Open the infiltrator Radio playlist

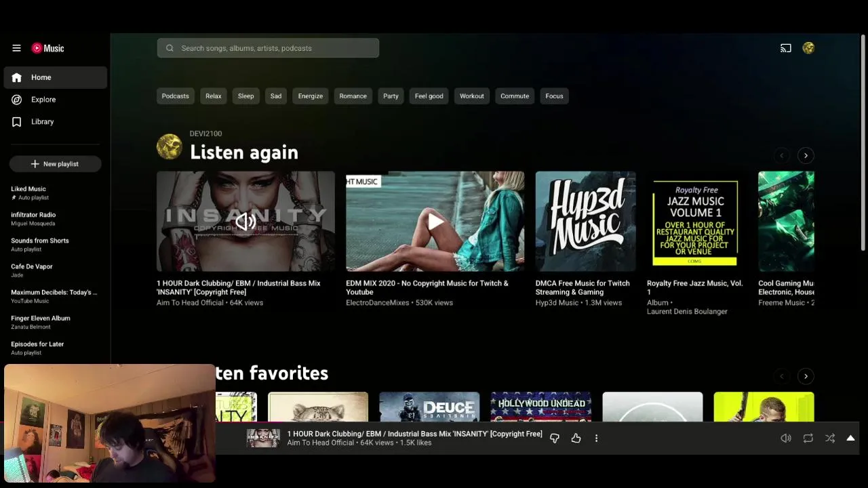[54, 219]
